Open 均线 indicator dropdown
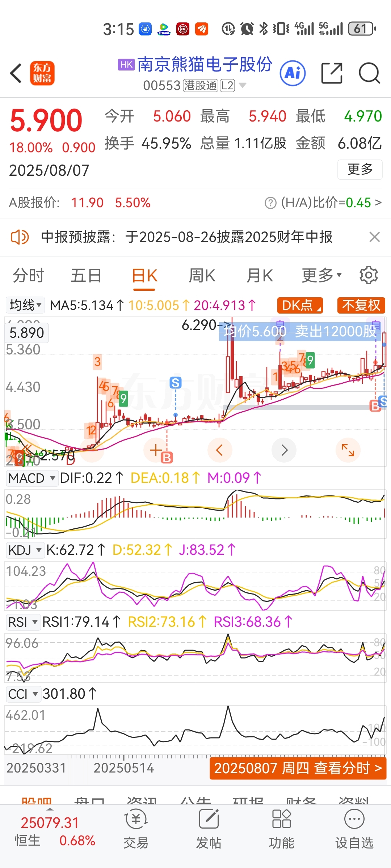The width and height of the screenshot is (391, 868). click(25, 305)
